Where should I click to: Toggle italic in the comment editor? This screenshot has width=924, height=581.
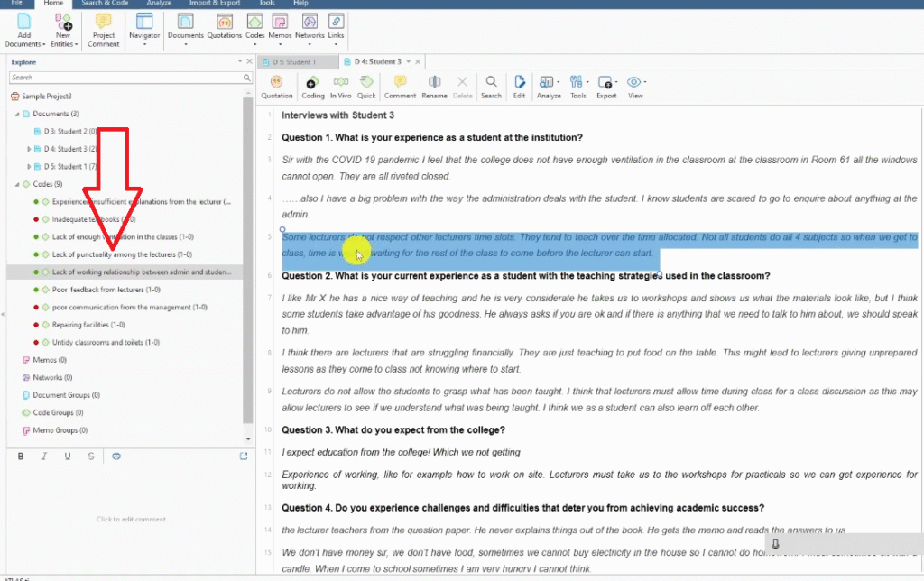pyautogui.click(x=44, y=456)
